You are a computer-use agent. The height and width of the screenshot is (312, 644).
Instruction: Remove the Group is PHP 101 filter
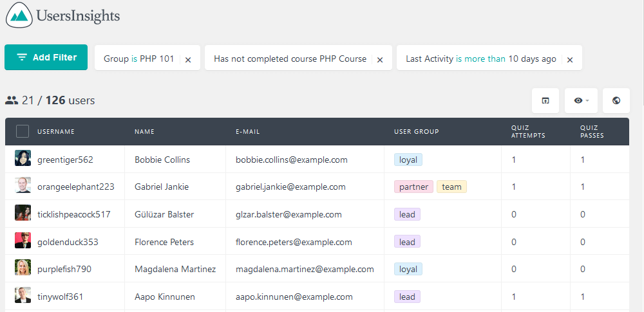[188, 60]
